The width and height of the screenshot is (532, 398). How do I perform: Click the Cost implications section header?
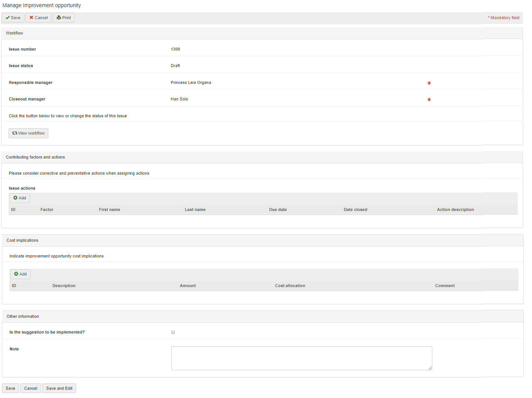(x=22, y=240)
